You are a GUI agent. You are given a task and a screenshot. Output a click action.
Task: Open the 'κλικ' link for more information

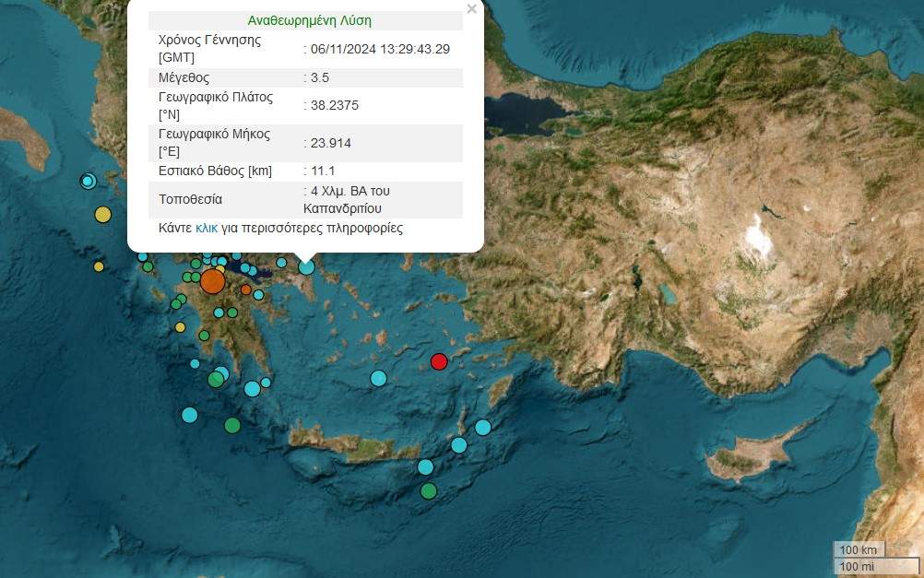[207, 228]
